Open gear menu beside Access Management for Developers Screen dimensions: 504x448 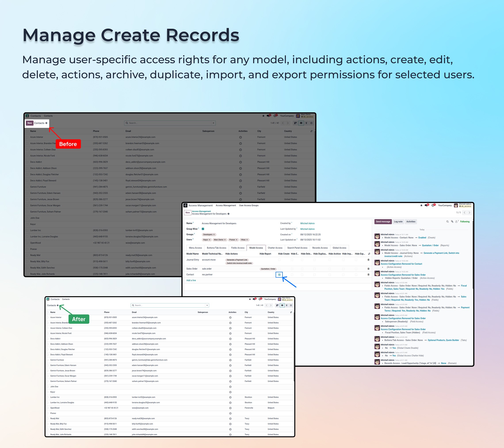pos(228,214)
